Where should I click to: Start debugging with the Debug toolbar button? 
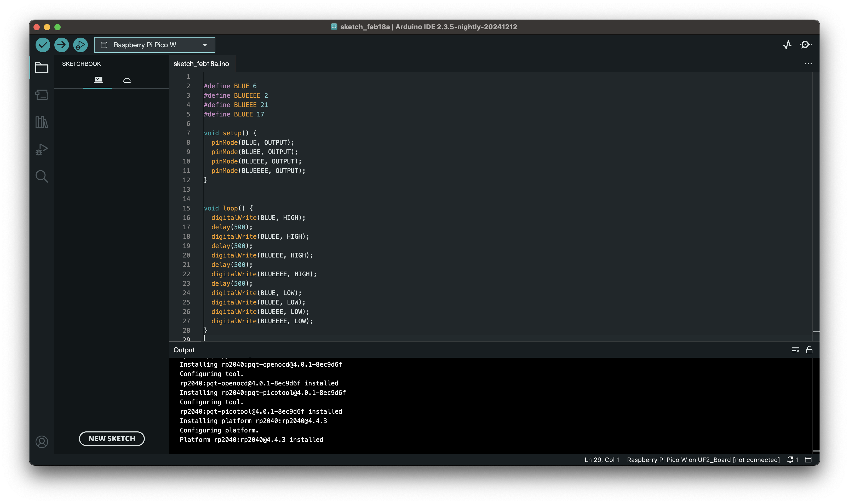pyautogui.click(x=81, y=45)
